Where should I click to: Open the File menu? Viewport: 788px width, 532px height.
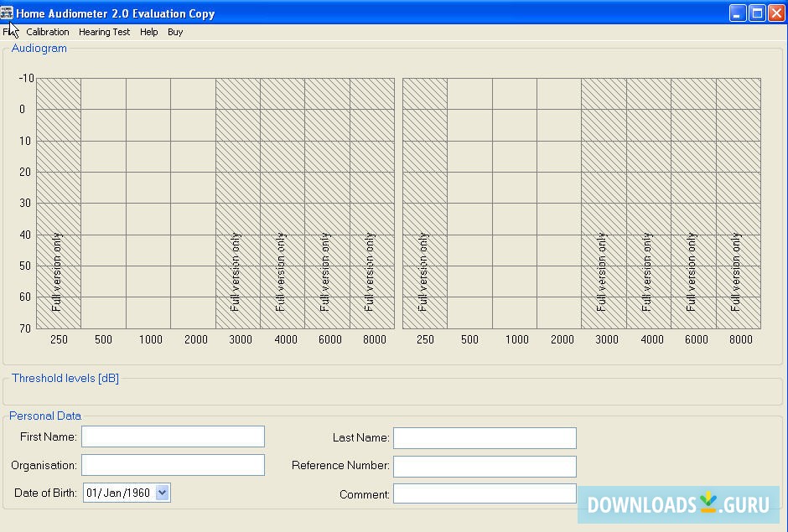click(x=12, y=32)
